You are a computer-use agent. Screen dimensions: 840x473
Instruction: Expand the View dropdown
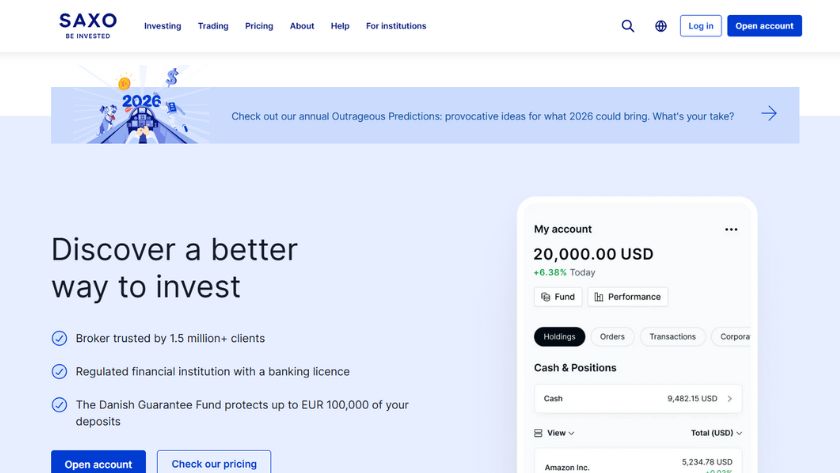(x=555, y=433)
